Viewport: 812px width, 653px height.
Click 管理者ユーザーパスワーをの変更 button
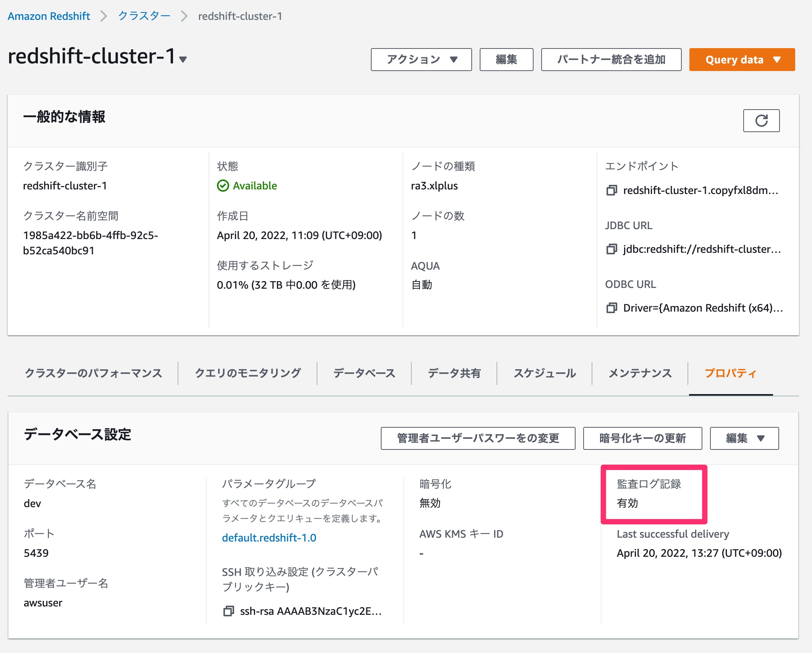click(x=478, y=438)
